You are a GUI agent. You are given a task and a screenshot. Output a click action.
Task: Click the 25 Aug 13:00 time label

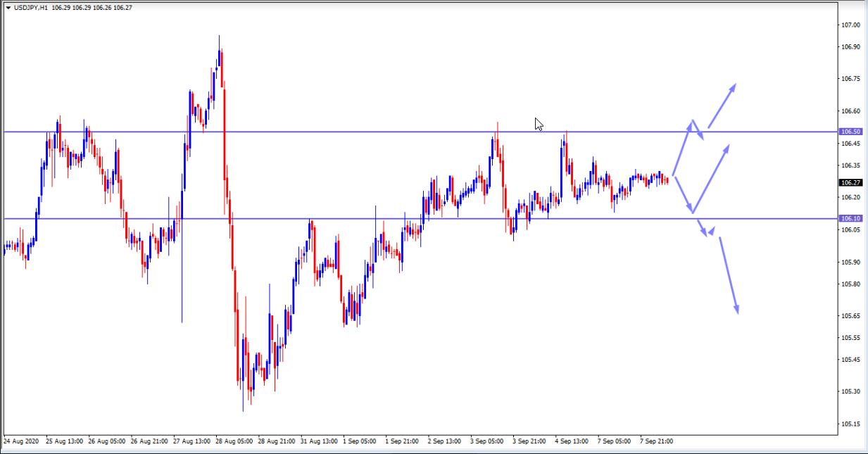click(x=65, y=441)
